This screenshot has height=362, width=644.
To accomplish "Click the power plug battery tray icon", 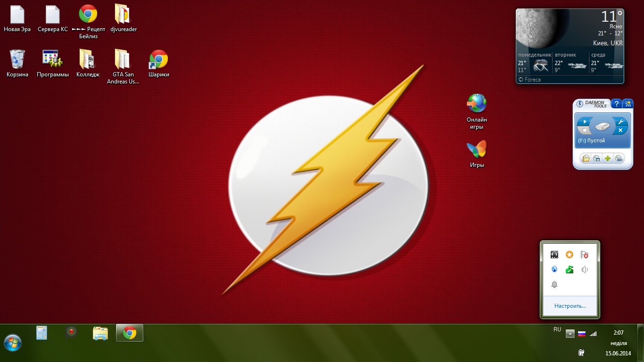I will pyautogui.click(x=581, y=352).
